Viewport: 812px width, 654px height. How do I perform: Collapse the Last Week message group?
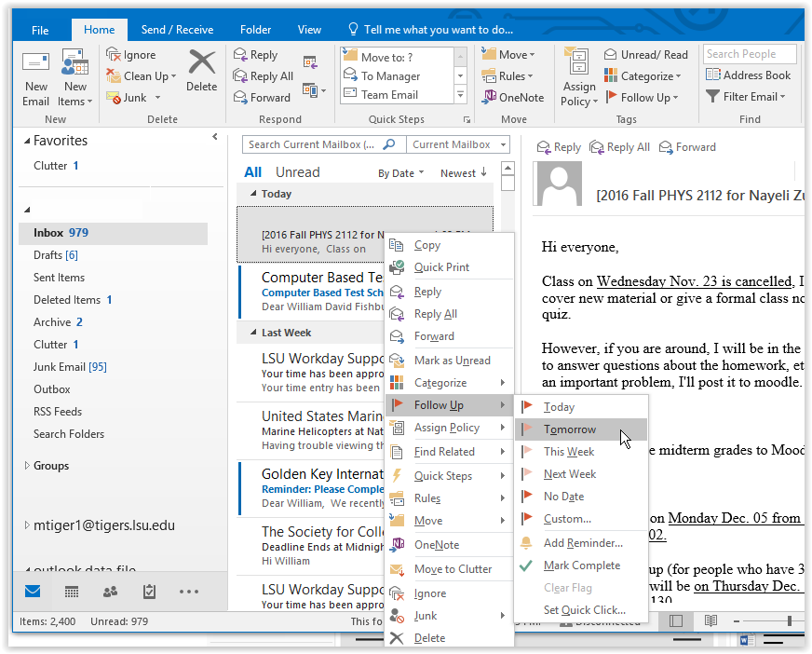pos(253,333)
